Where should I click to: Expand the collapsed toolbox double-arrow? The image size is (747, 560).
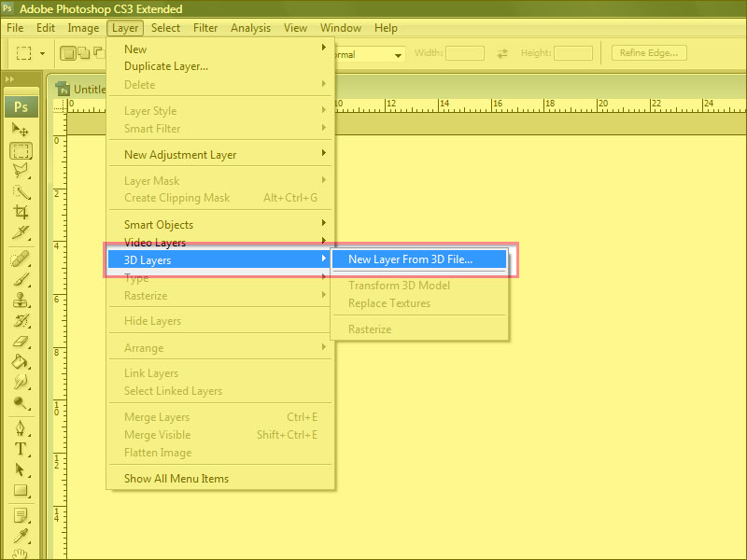tap(10, 79)
